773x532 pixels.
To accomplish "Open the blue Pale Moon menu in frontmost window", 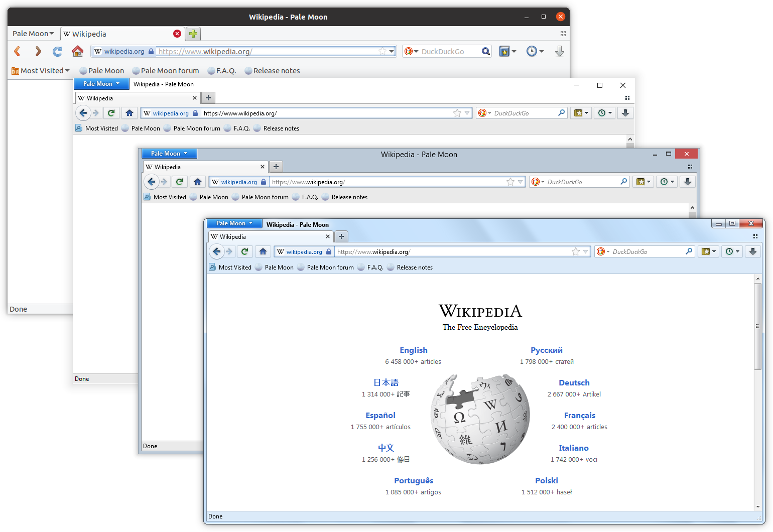I will [x=234, y=223].
